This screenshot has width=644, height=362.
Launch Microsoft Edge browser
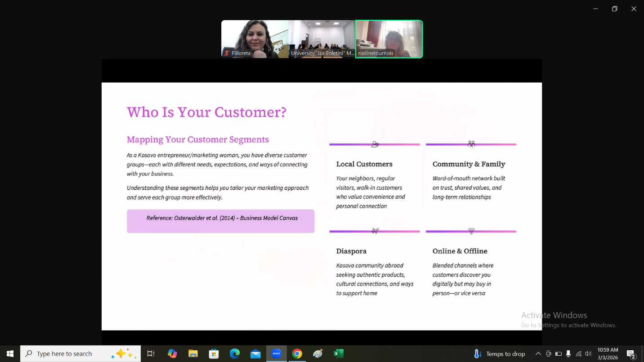coord(235,354)
